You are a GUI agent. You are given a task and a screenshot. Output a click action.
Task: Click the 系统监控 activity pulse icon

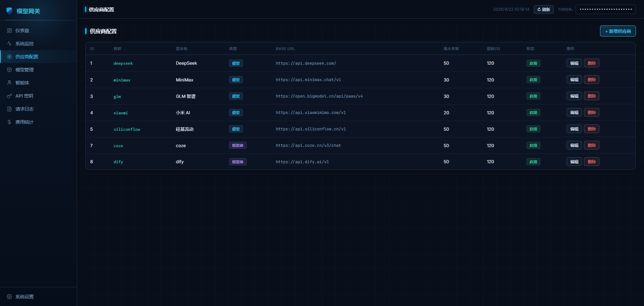9,44
